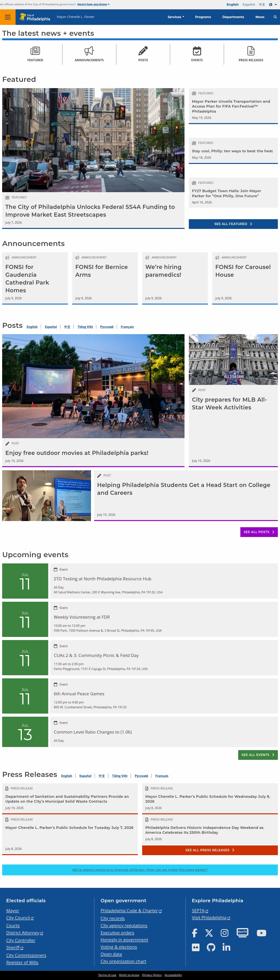Switch site language to 中文 in top bar
This screenshot has height=980, width=280.
pyautogui.click(x=262, y=4)
